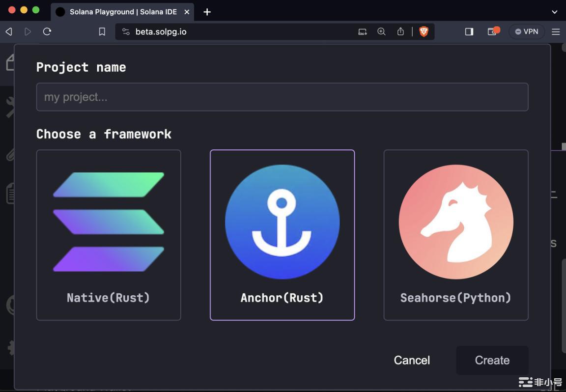The width and height of the screenshot is (566, 392).
Task: Reload the page with refresh icon
Action: pyautogui.click(x=47, y=31)
